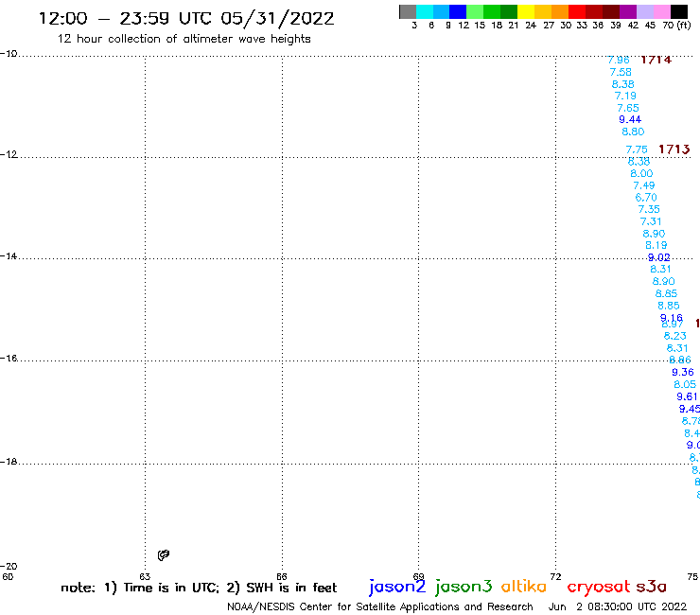Click the red swatch in the color scale
700x615 pixels.
coord(577,11)
